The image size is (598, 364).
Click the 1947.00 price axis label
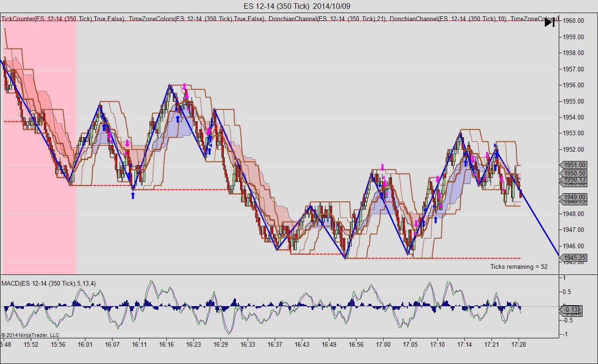(x=574, y=230)
